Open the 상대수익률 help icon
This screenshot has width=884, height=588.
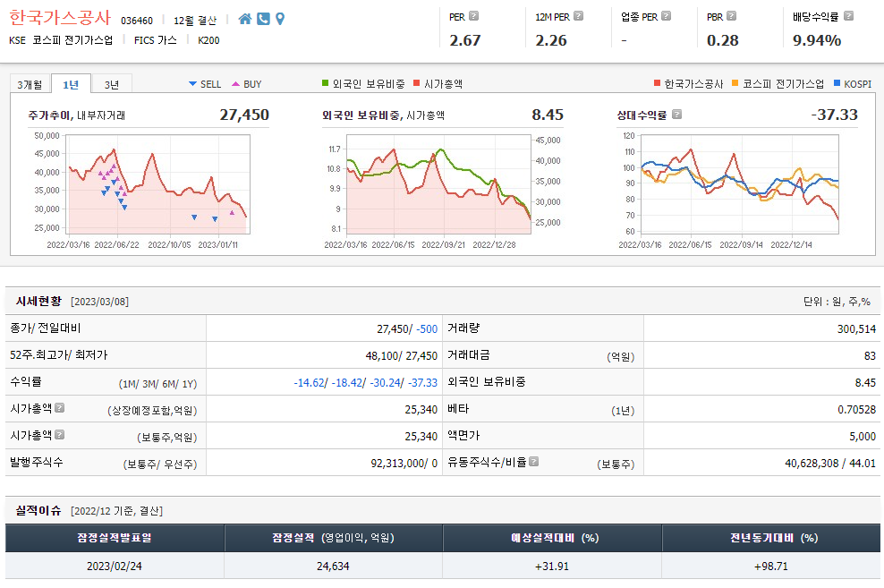coord(677,115)
